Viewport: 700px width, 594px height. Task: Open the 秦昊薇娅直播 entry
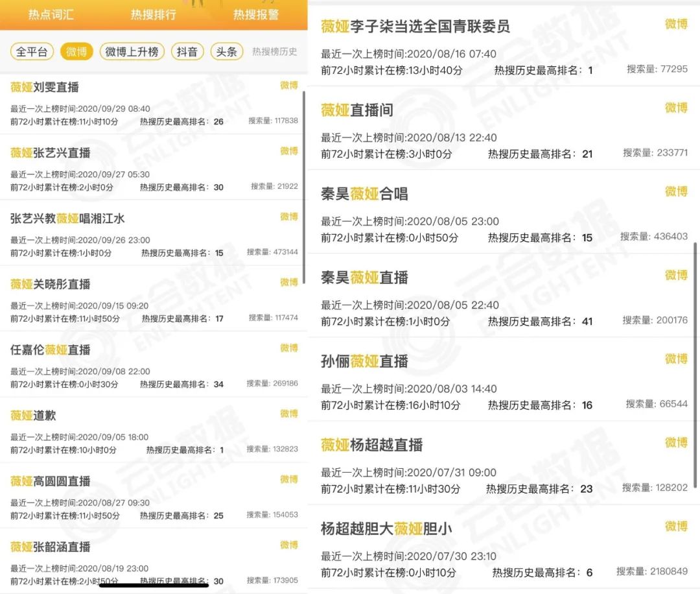(504, 296)
